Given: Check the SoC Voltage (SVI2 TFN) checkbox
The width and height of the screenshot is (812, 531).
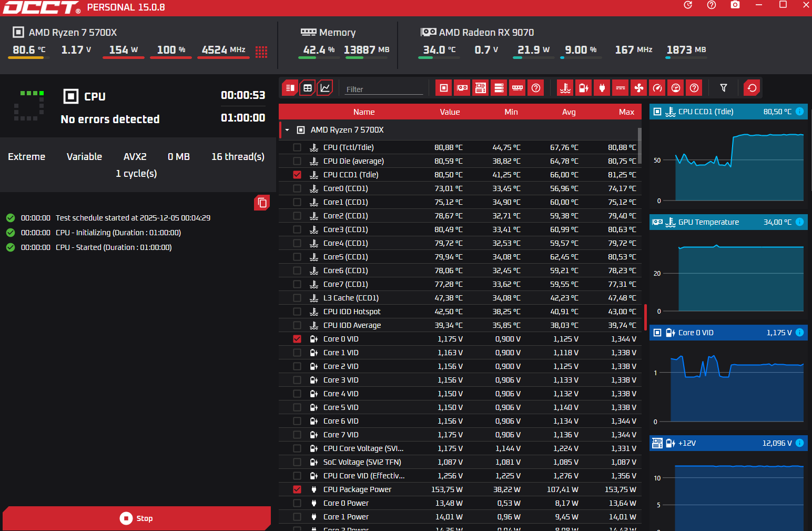Looking at the screenshot, I should tap(297, 462).
